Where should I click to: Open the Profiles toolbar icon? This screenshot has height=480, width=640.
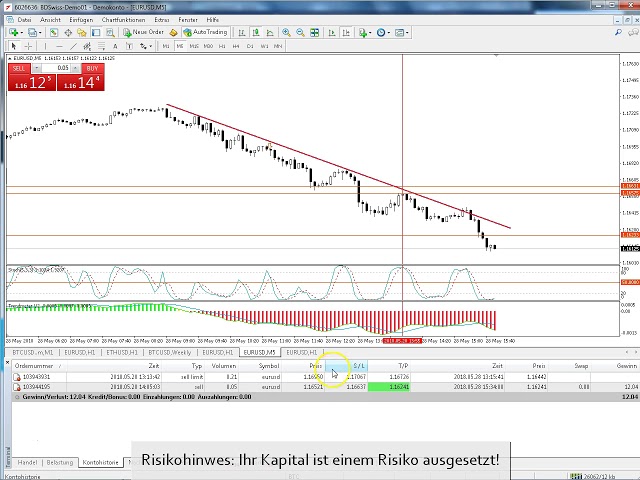tap(32, 32)
